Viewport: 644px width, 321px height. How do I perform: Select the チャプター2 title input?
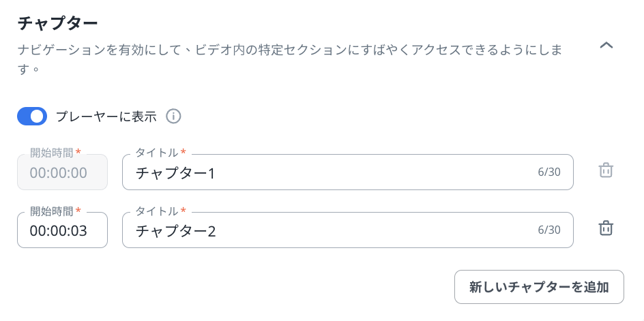coord(327,231)
